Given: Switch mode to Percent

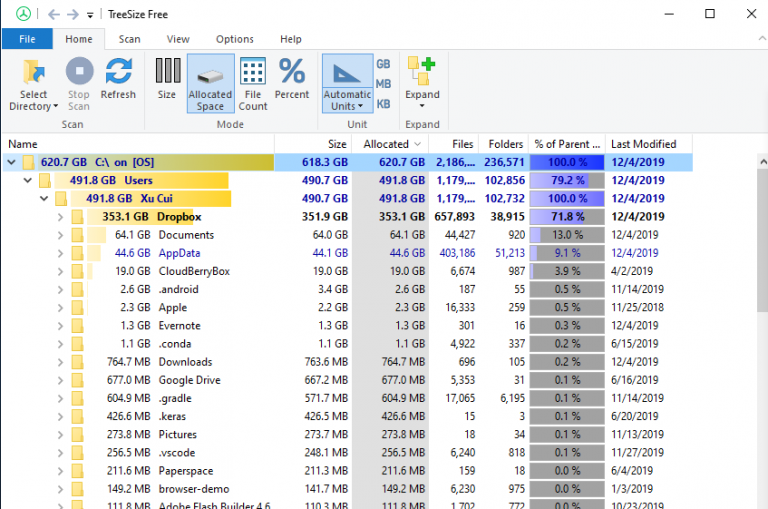Looking at the screenshot, I should [x=292, y=78].
